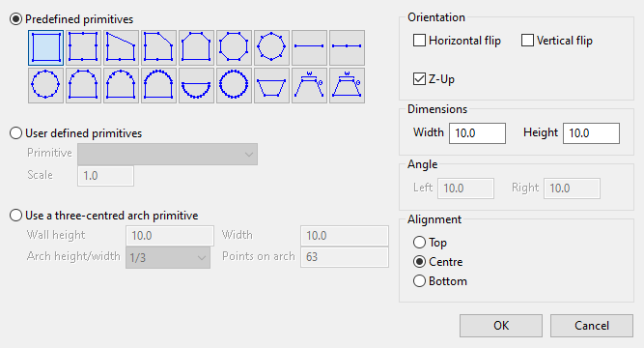644x348 pixels.
Task: Choose the last trapezoid primitive marked W
Action: point(347,85)
